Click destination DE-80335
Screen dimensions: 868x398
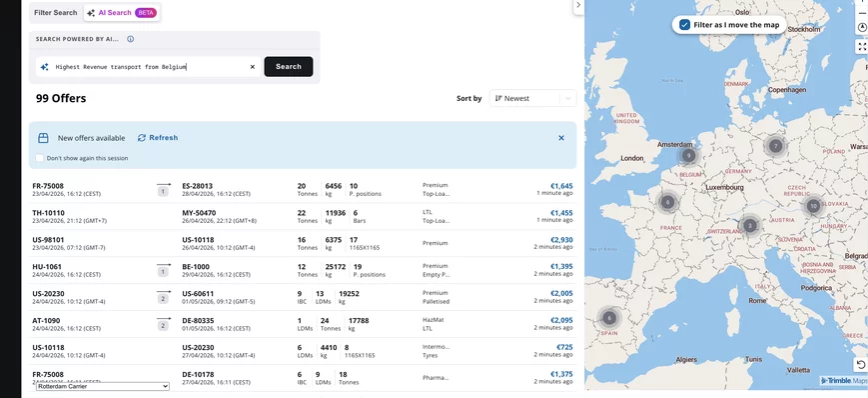[198, 320]
